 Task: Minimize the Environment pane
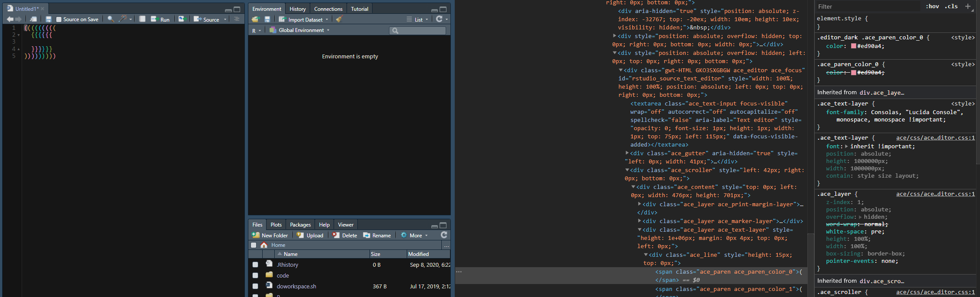coord(434,10)
